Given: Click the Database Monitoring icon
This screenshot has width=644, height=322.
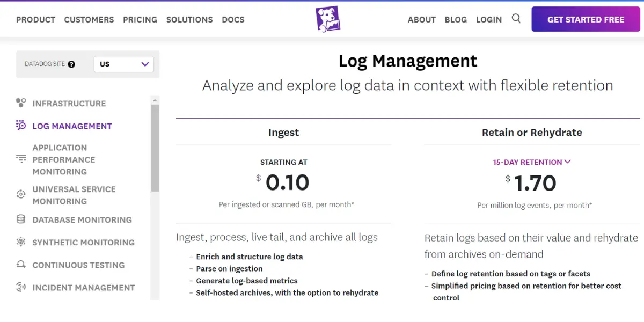Looking at the screenshot, I should (21, 219).
